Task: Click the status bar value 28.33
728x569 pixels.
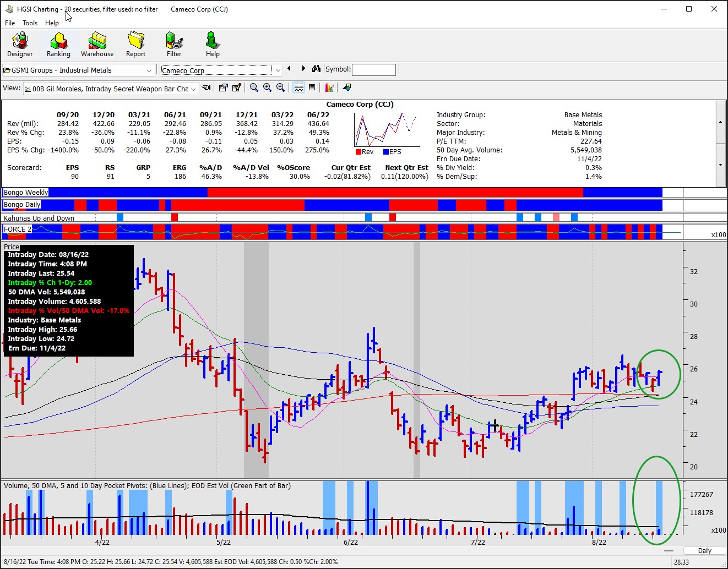Action: click(681, 562)
